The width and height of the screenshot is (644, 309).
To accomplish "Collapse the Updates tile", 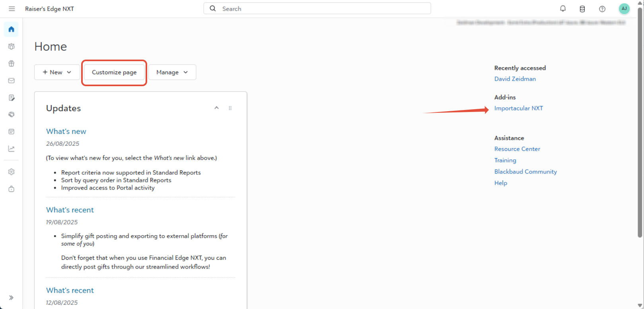I will (x=216, y=108).
